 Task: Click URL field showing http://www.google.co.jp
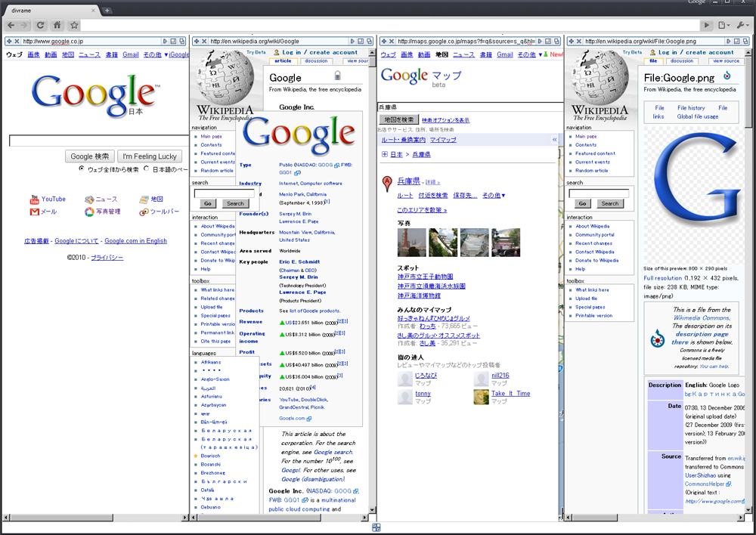[x=91, y=42]
